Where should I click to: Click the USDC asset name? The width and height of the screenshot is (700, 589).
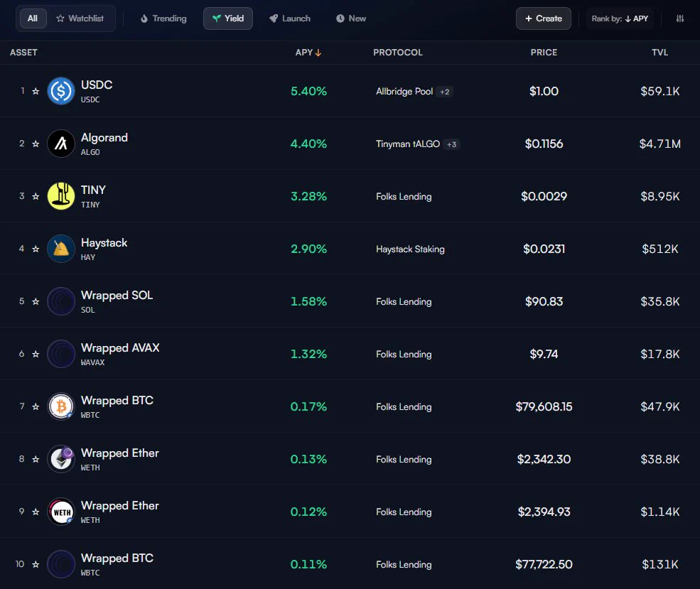(x=97, y=85)
